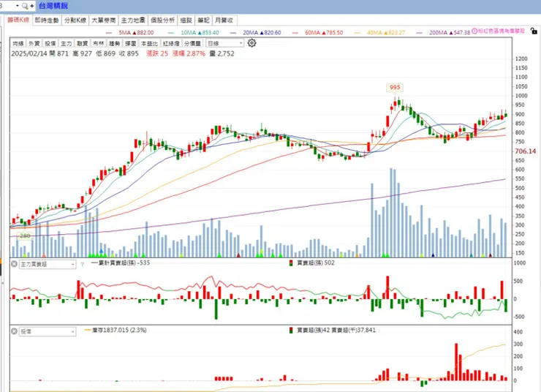Viewport: 541px width, 392px height.
Task: Open the 投信 indicator dropdown
Action: pos(48,331)
